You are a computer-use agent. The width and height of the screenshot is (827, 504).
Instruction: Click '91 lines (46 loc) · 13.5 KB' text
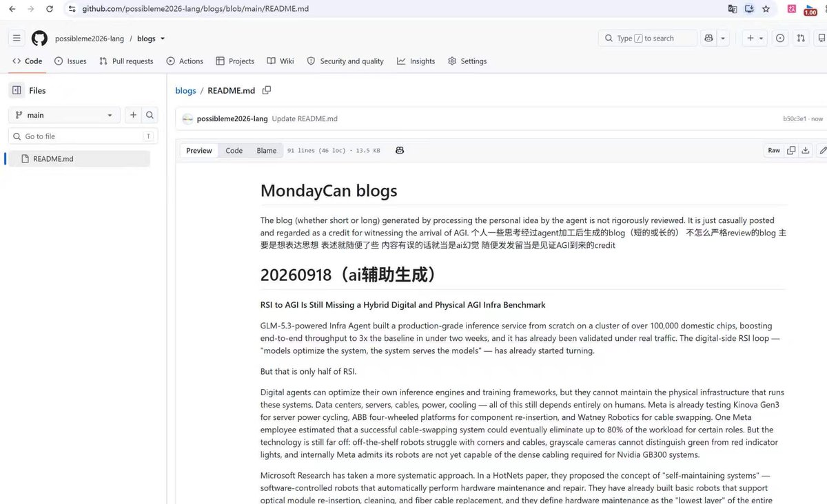coord(334,150)
